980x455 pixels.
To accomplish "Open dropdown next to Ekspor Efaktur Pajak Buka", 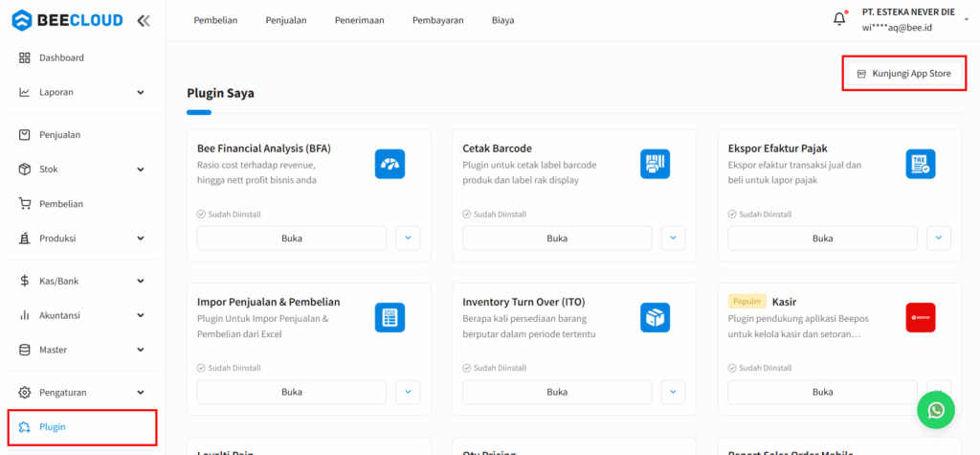I will tap(939, 239).
